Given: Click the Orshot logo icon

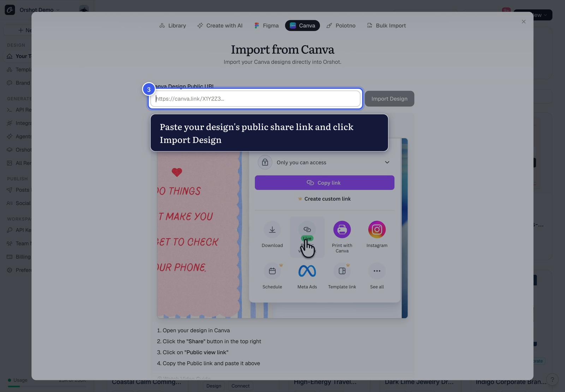Looking at the screenshot, I should [10, 10].
